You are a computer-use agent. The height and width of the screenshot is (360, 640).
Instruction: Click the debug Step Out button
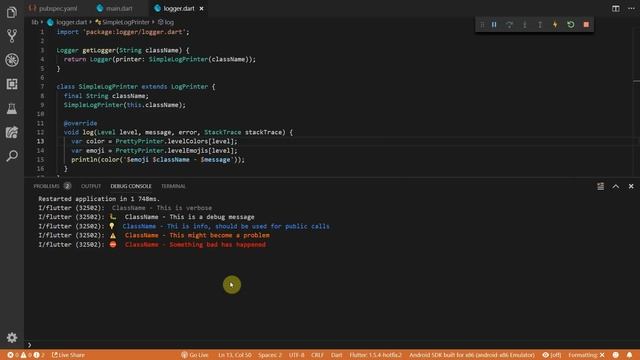coord(540,24)
